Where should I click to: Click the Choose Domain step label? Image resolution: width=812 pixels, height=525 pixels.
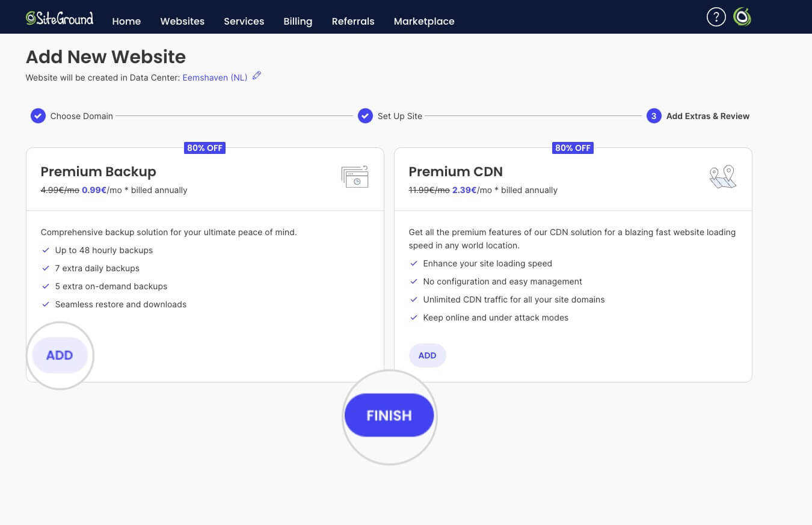[82, 116]
